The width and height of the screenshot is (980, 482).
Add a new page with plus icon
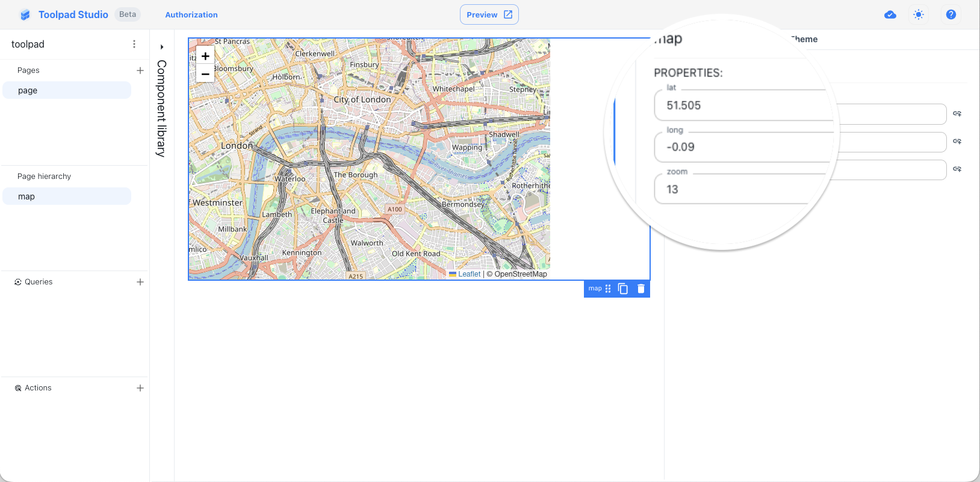(140, 70)
